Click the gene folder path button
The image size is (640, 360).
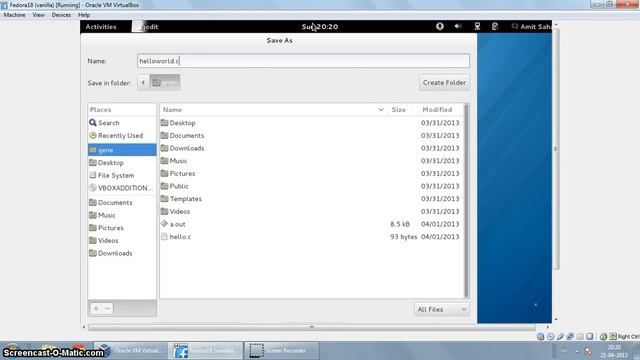point(165,83)
